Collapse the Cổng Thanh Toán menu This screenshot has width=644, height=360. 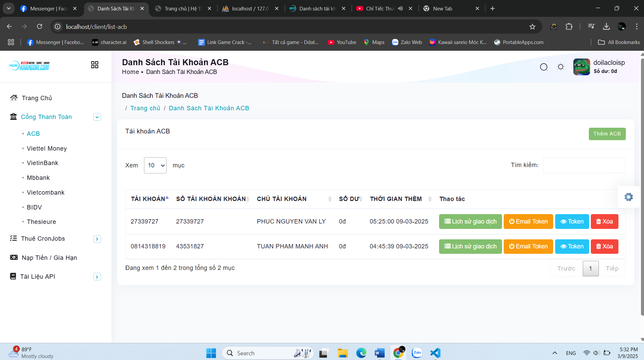97,117
